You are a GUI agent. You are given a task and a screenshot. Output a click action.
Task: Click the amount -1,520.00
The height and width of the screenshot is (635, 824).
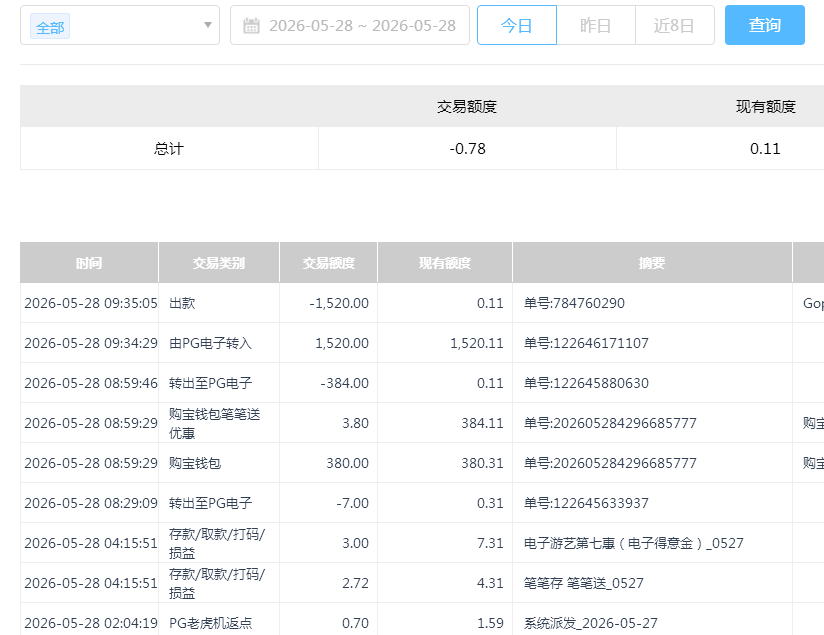click(x=339, y=303)
